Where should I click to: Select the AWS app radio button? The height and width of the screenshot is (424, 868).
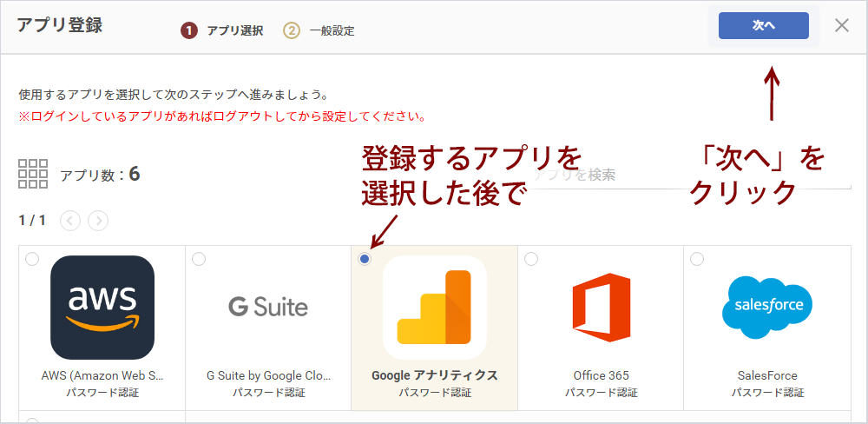point(32,259)
